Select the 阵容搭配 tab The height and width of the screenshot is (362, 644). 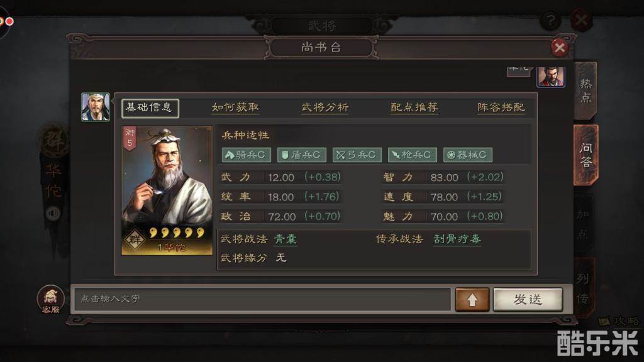501,107
